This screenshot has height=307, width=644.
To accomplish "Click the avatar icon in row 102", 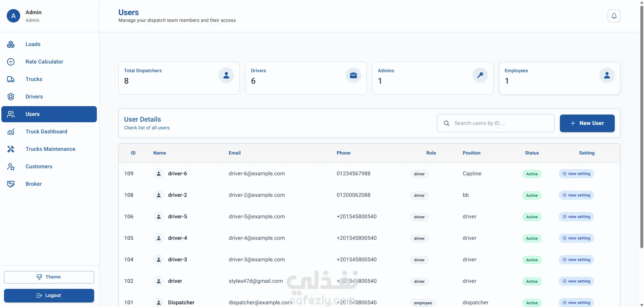I will click(159, 281).
